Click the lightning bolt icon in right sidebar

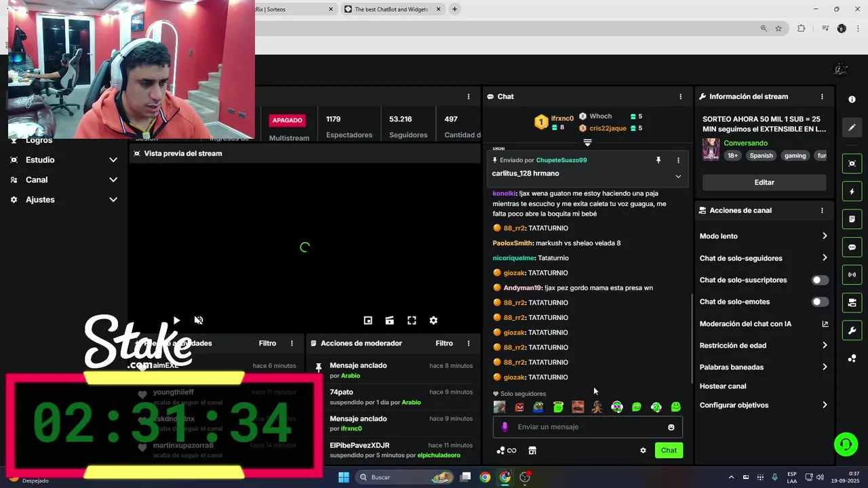[852, 192]
